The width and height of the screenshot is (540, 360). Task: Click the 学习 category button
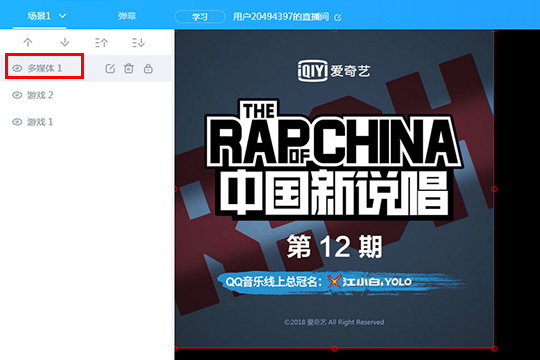coord(200,17)
